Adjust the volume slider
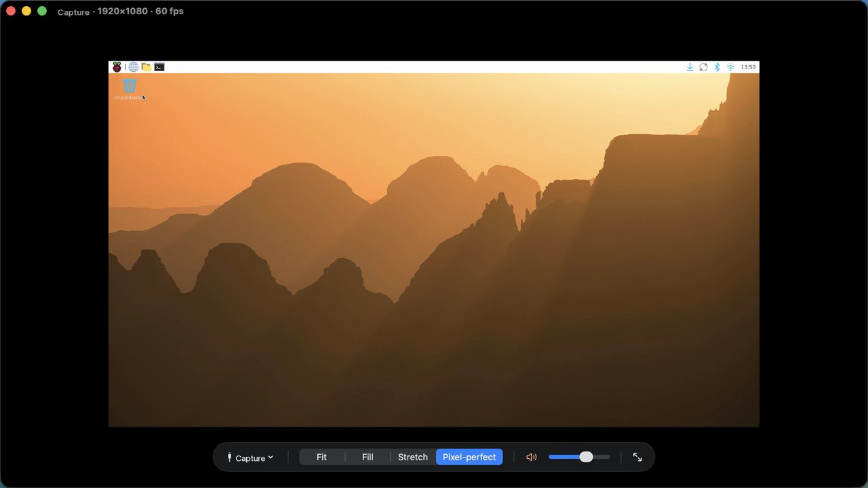868x488 pixels. [x=579, y=457]
